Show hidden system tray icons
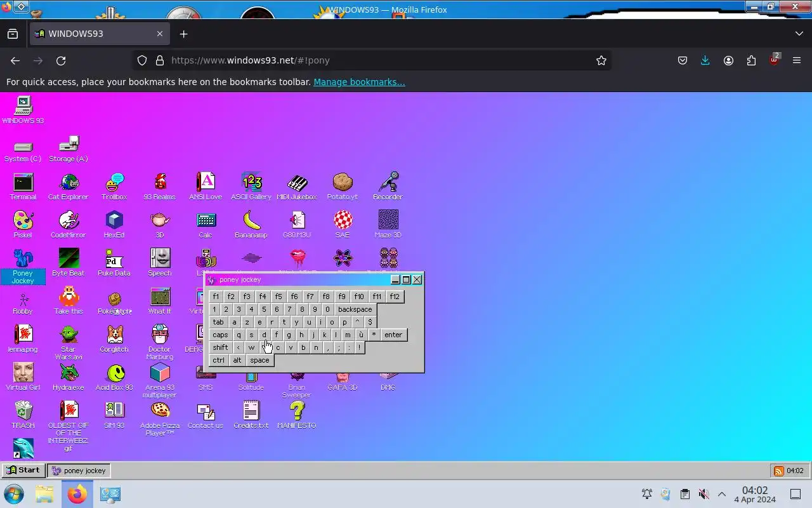 pos(722,494)
